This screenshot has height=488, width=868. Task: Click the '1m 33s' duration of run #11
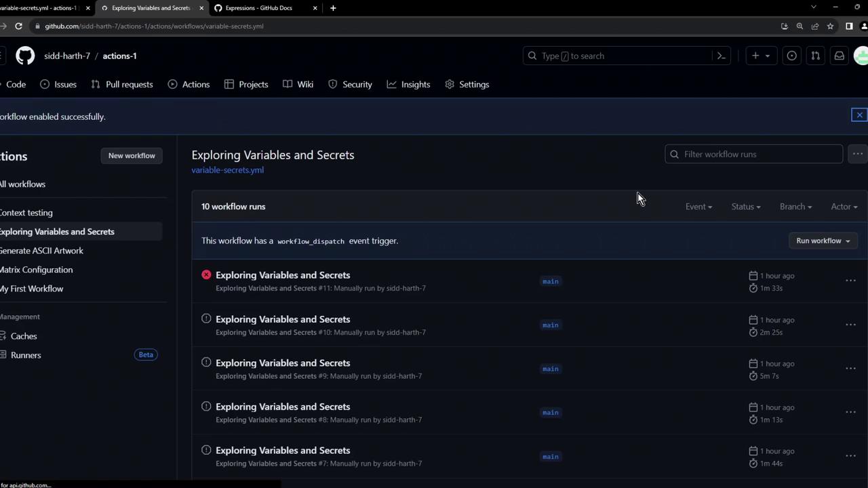pos(771,288)
